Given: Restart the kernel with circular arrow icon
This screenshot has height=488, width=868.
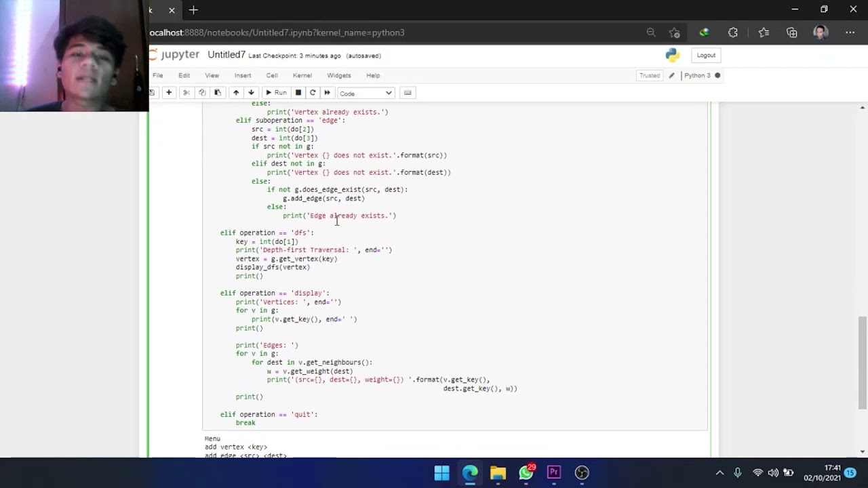Looking at the screenshot, I should (313, 93).
